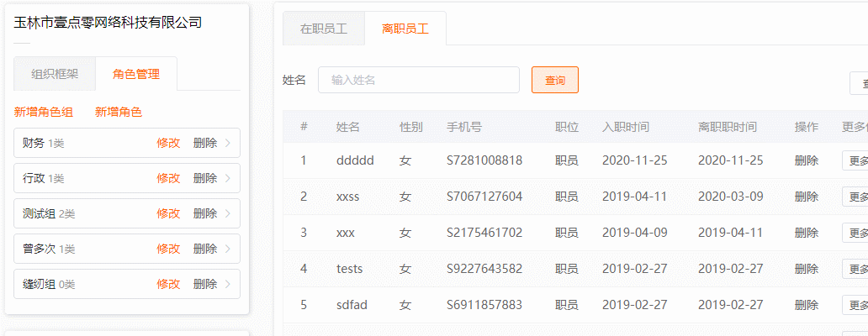The image size is (868, 336).
Task: Expand the 普多次 role group chevron
Action: [228, 249]
